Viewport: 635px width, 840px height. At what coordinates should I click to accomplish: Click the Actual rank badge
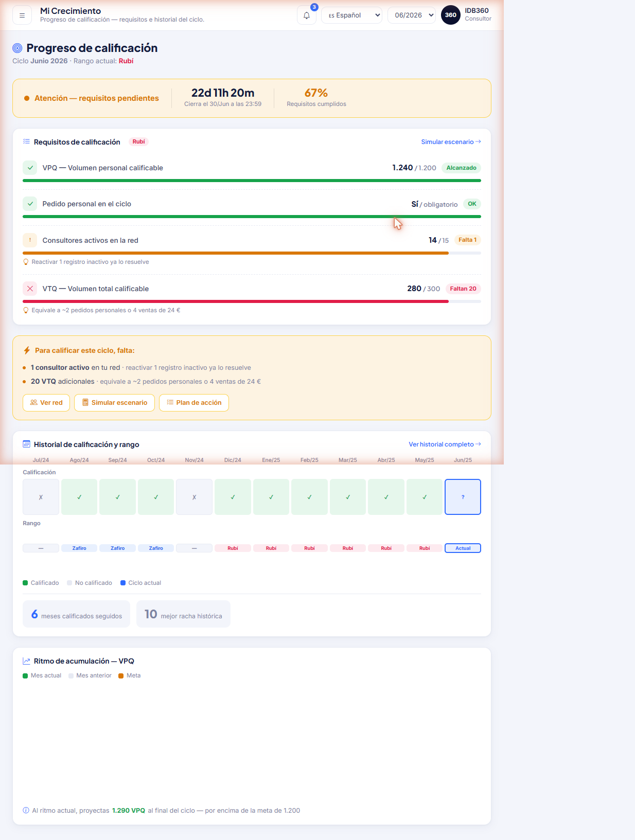(463, 548)
